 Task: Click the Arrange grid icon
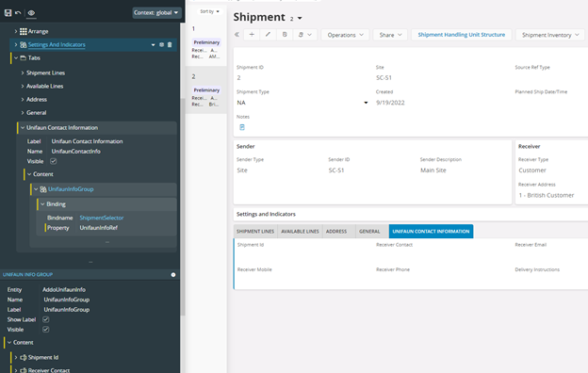[24, 31]
